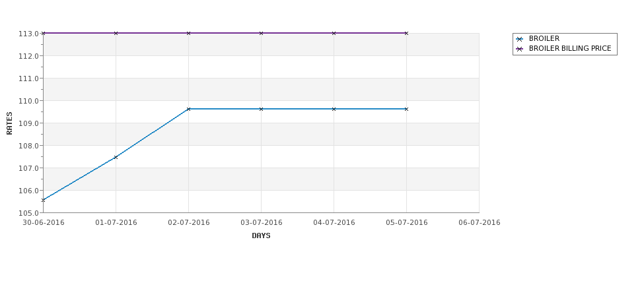
Task: Click the 113.0 y-axis tick label
Action: pos(28,34)
